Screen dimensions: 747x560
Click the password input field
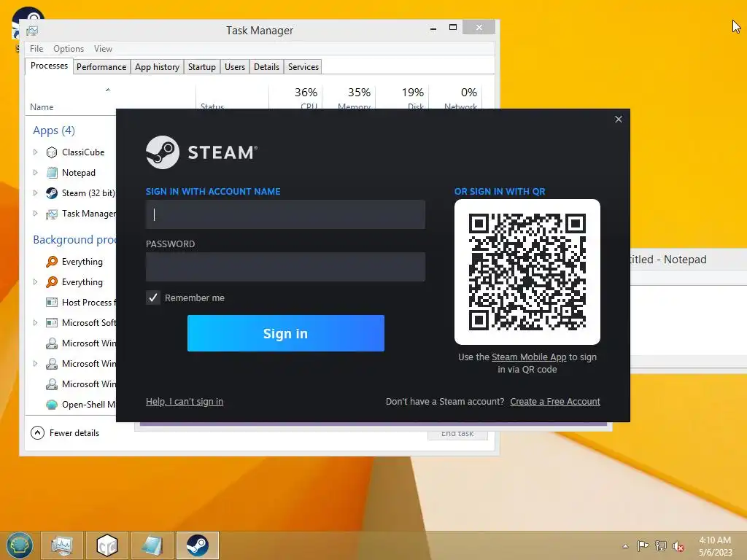(x=285, y=267)
